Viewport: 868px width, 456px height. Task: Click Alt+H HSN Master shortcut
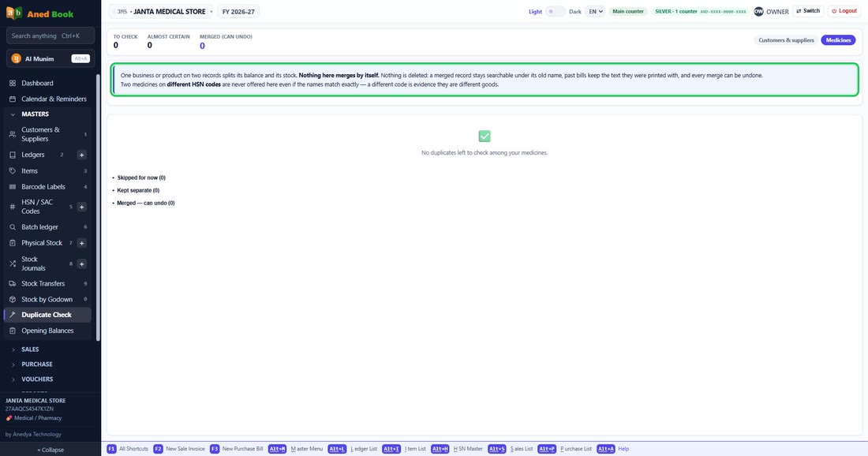click(x=457, y=449)
